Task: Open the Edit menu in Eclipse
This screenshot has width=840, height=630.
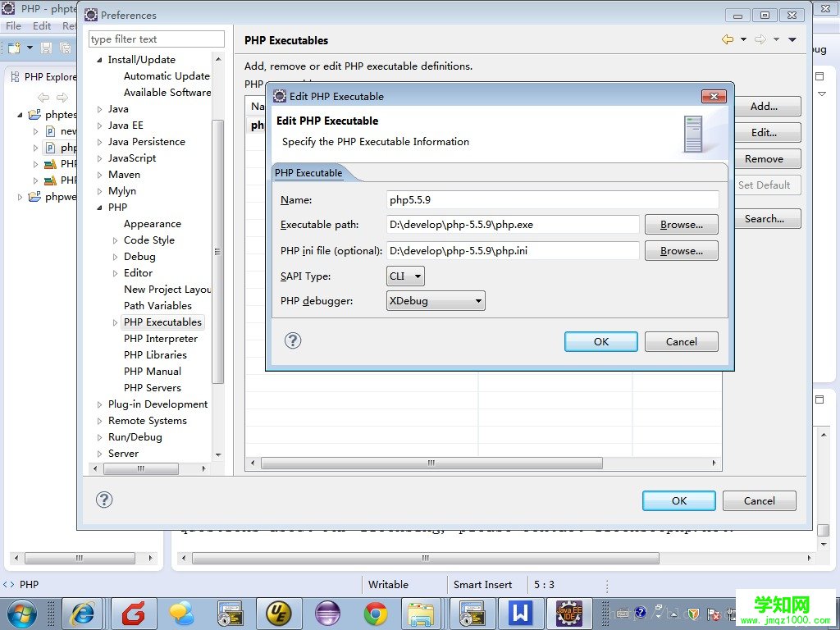Action: 42,25
